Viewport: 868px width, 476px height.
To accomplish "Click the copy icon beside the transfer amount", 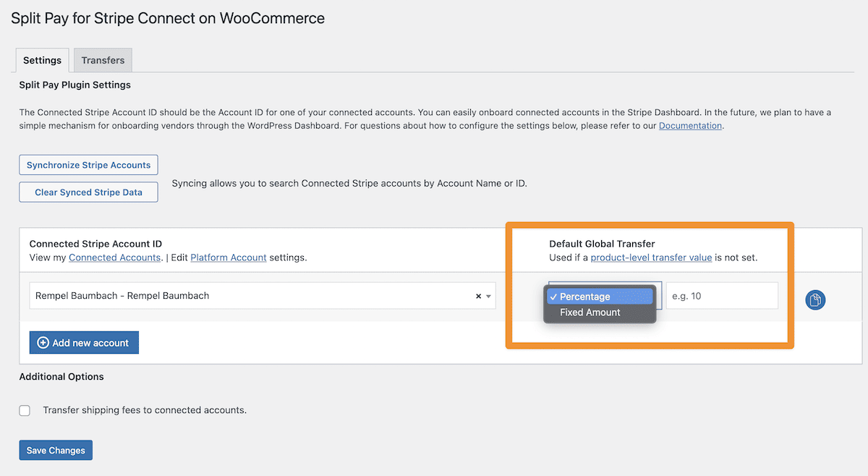I will click(x=815, y=299).
